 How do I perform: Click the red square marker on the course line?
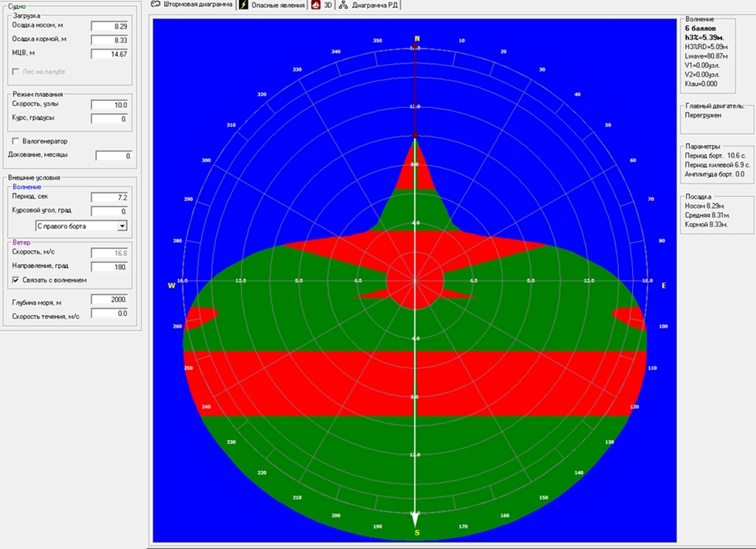[x=415, y=135]
